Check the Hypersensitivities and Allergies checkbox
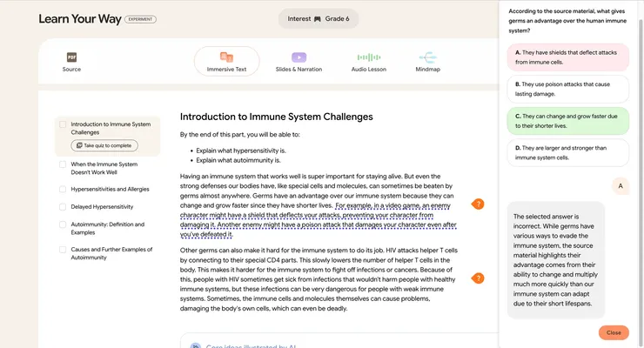 pos(63,188)
